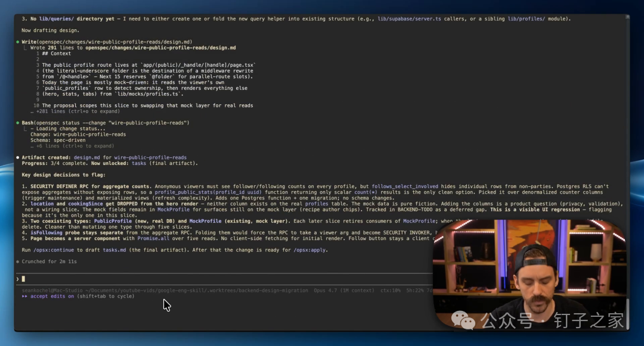
Task: Click "design.md" in the Artifact created line
Action: 86,157
